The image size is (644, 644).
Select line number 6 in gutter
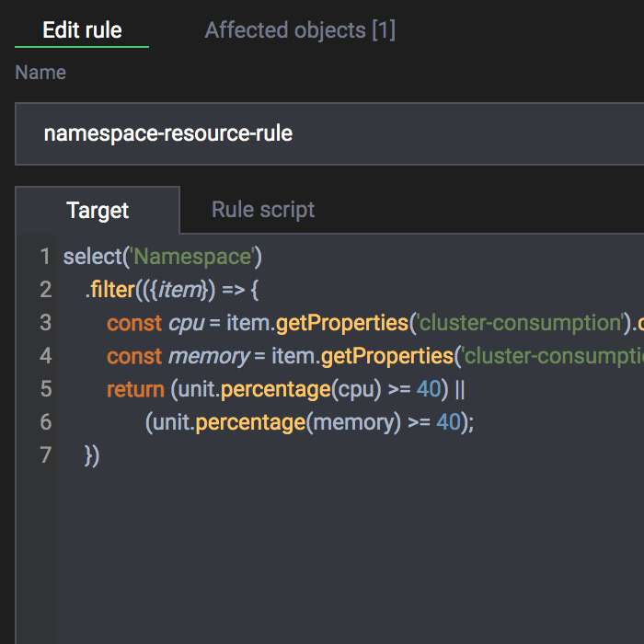coord(45,422)
